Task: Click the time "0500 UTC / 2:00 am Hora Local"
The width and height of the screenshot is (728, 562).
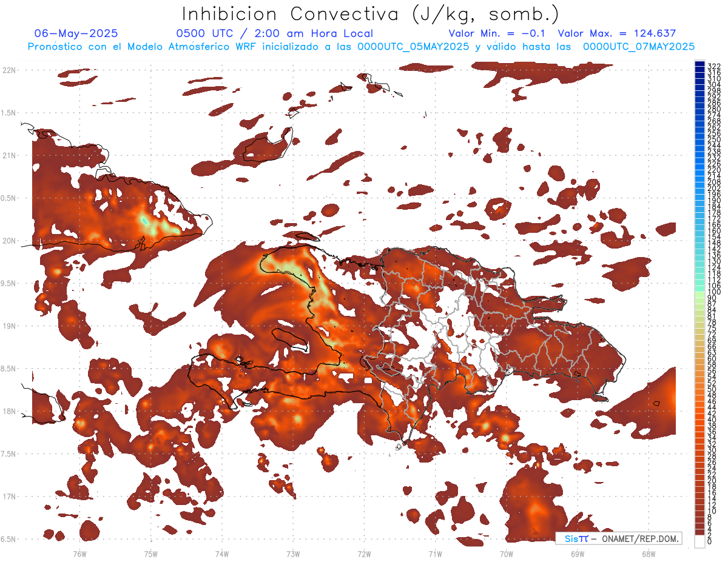Action: (x=274, y=33)
